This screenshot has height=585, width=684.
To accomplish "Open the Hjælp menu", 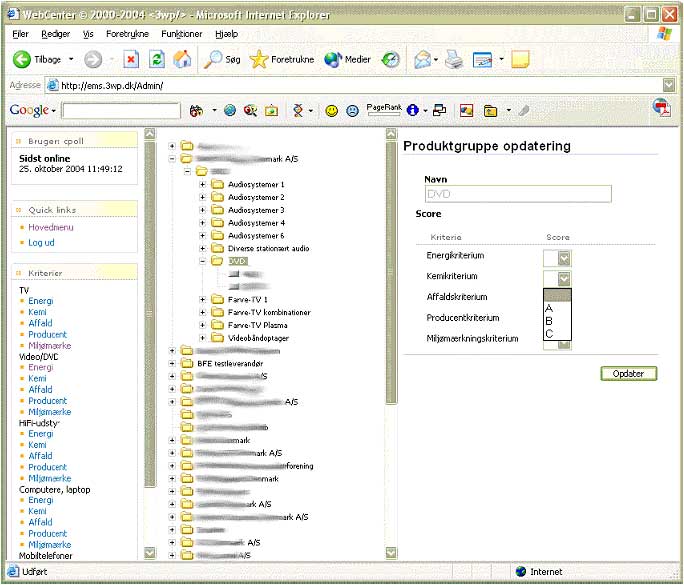I will click(x=226, y=34).
